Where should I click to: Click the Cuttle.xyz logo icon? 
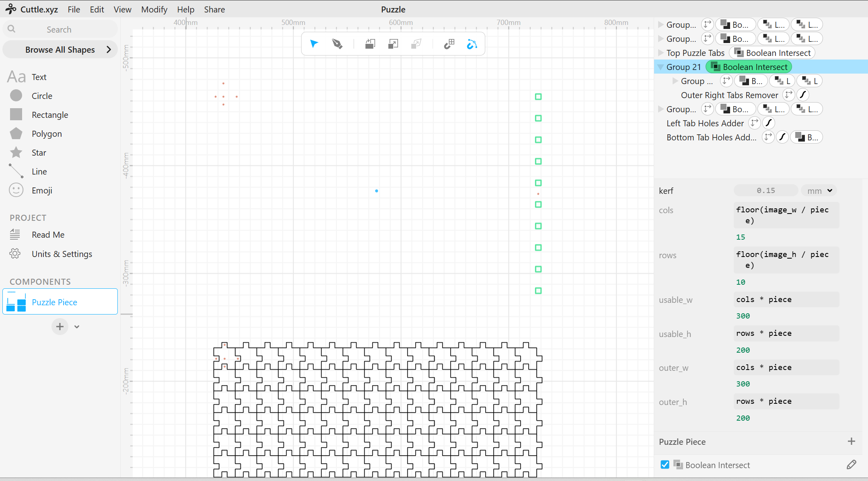(x=11, y=9)
